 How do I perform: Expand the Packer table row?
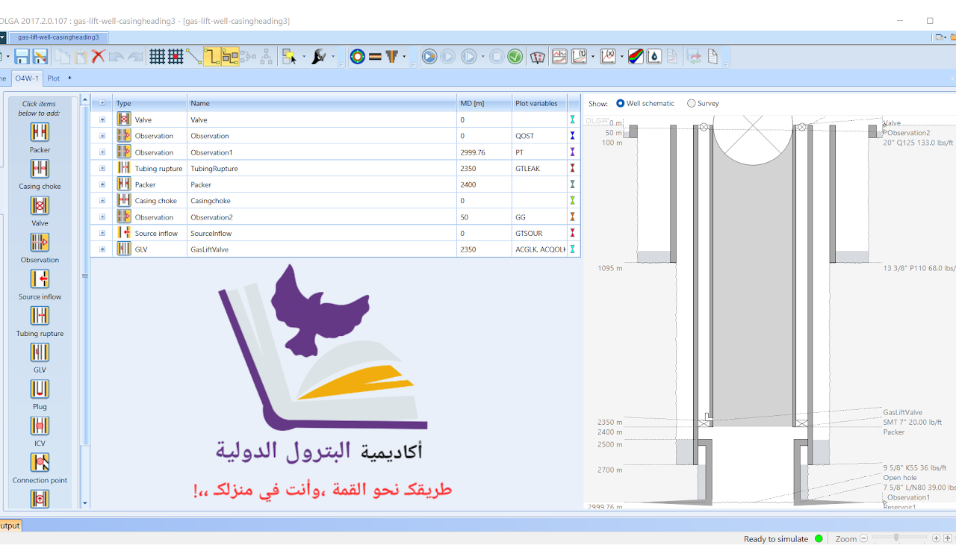coord(102,184)
